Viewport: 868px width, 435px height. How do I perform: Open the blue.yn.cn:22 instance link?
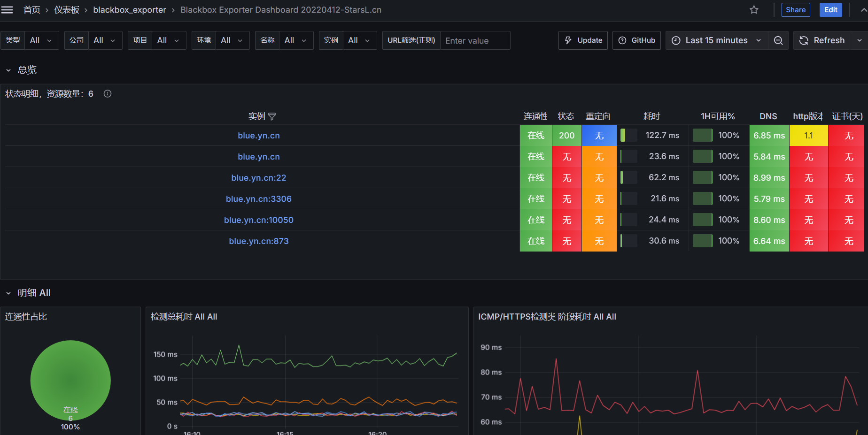click(259, 178)
